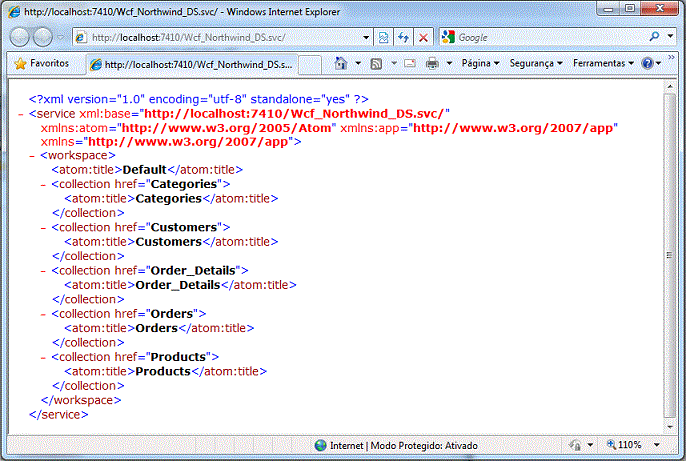Collapse the Products collection node
The image size is (686, 461).
tap(43, 358)
